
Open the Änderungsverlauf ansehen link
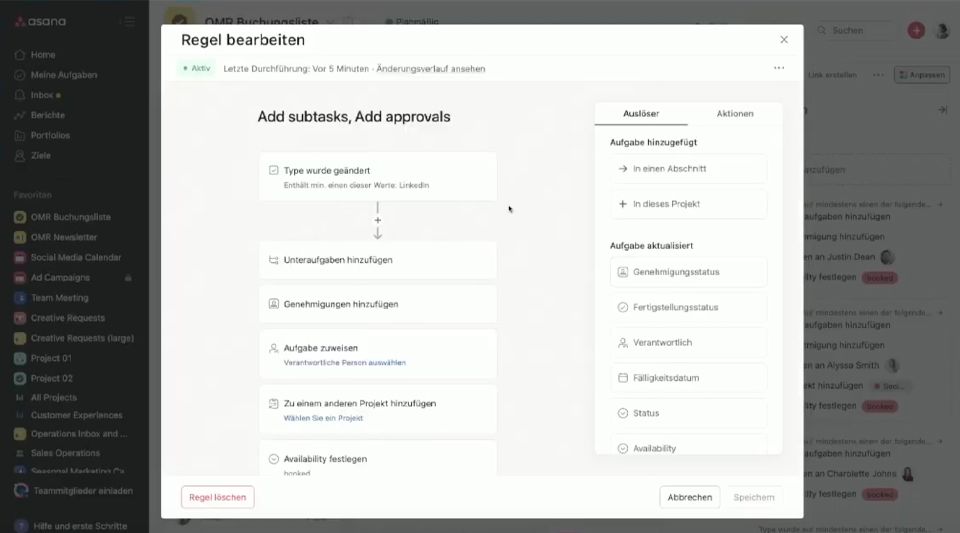(x=431, y=69)
